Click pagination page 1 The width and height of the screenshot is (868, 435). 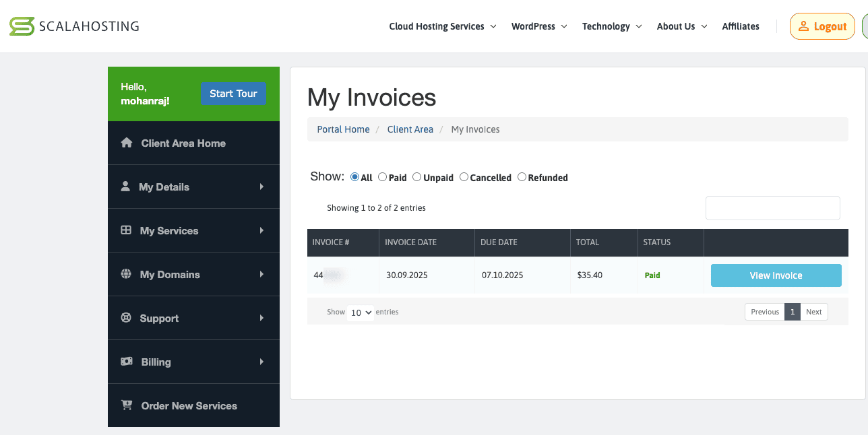tap(793, 312)
